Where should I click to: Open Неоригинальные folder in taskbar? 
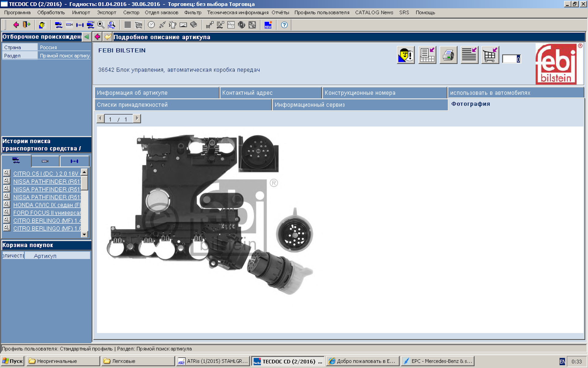tap(63, 361)
